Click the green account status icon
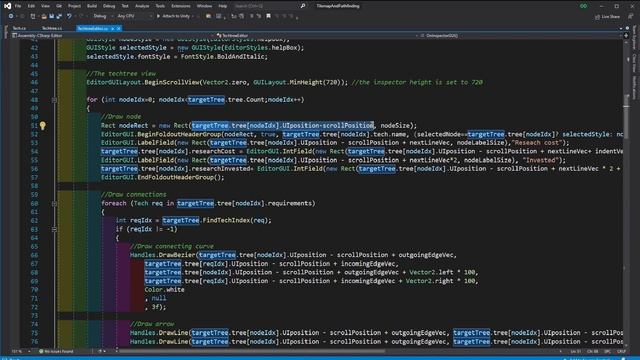This screenshot has width=640, height=360. (584, 6)
